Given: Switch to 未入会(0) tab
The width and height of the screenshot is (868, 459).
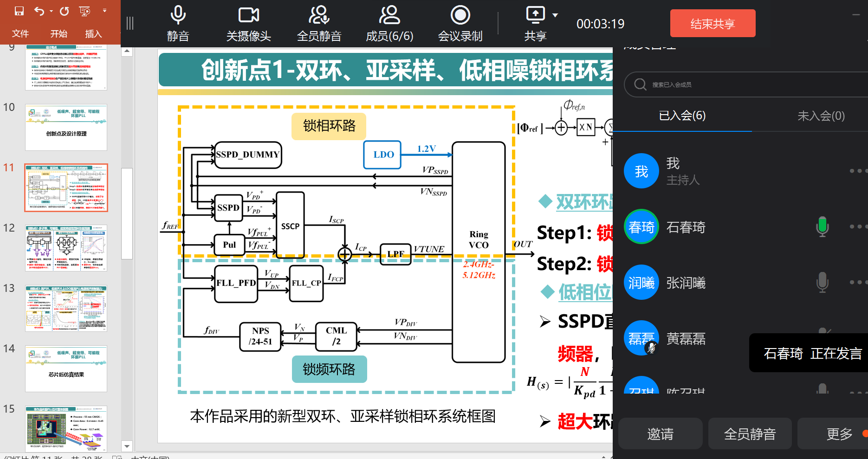Looking at the screenshot, I should [821, 116].
